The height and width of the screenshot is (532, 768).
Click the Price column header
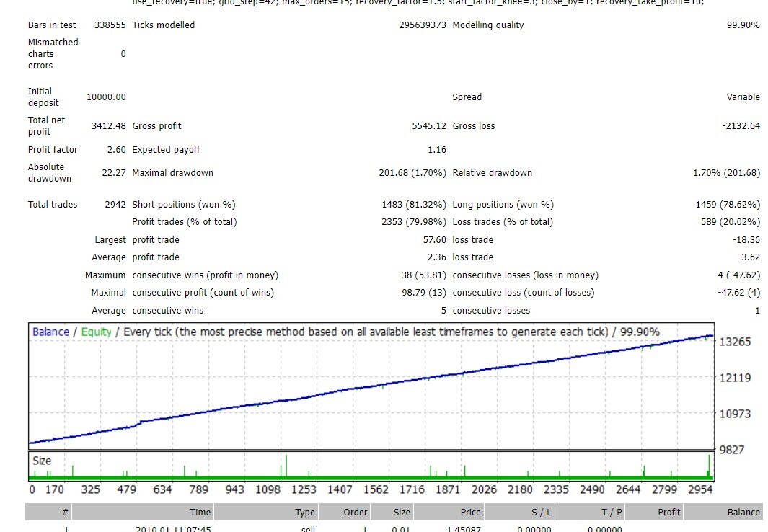click(x=448, y=512)
